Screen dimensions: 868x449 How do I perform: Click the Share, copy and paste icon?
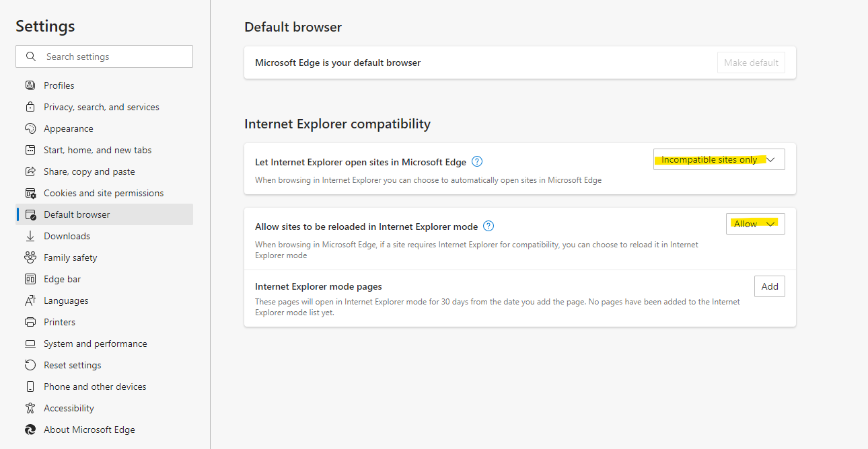click(x=30, y=171)
